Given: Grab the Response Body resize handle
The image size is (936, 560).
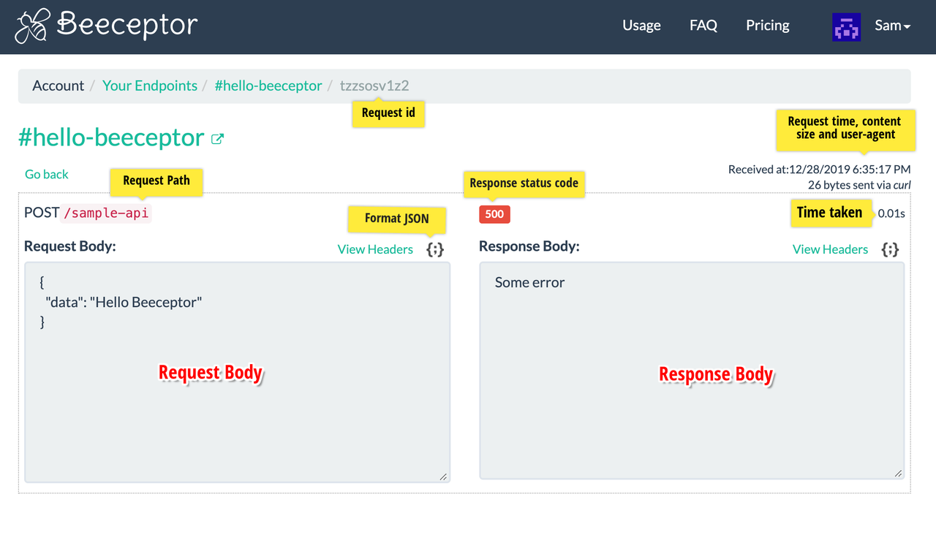Looking at the screenshot, I should pyautogui.click(x=899, y=474).
